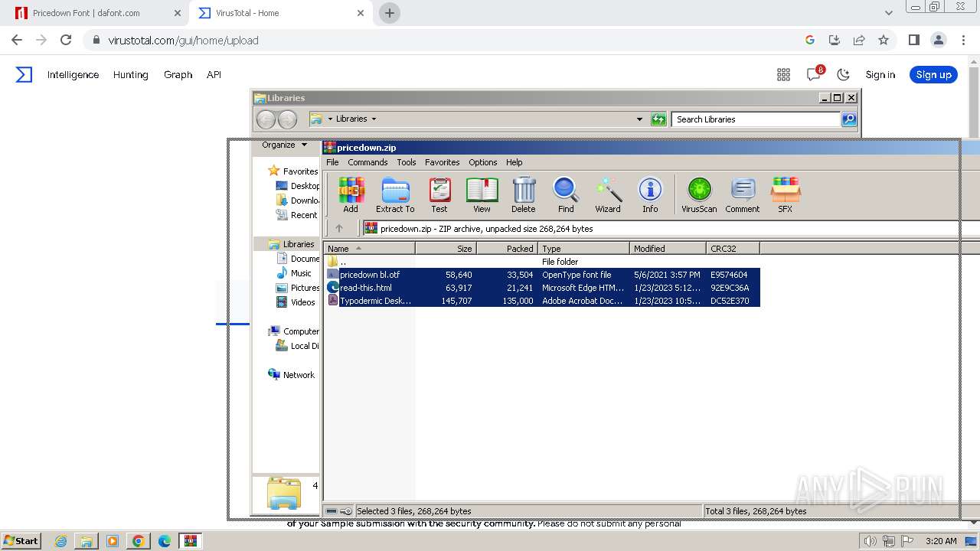The image size is (980, 551).
Task: Show archive Info in WinRAR
Action: (x=650, y=195)
